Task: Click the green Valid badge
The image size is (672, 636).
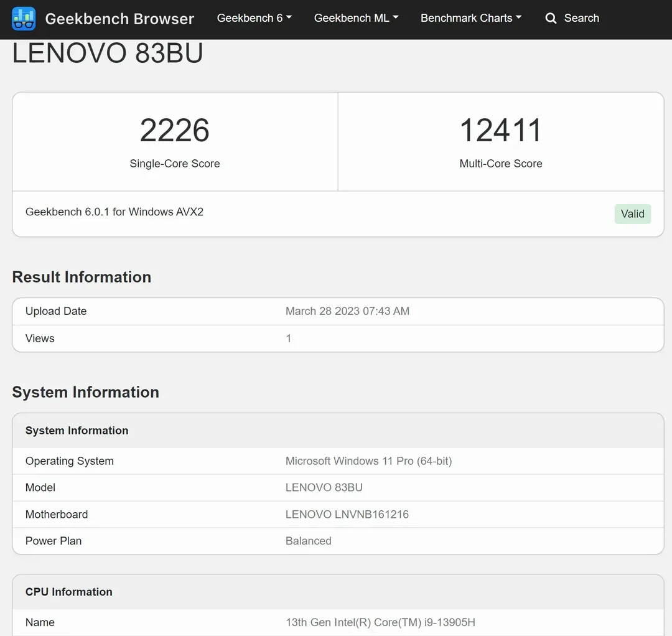Action: pyautogui.click(x=632, y=214)
